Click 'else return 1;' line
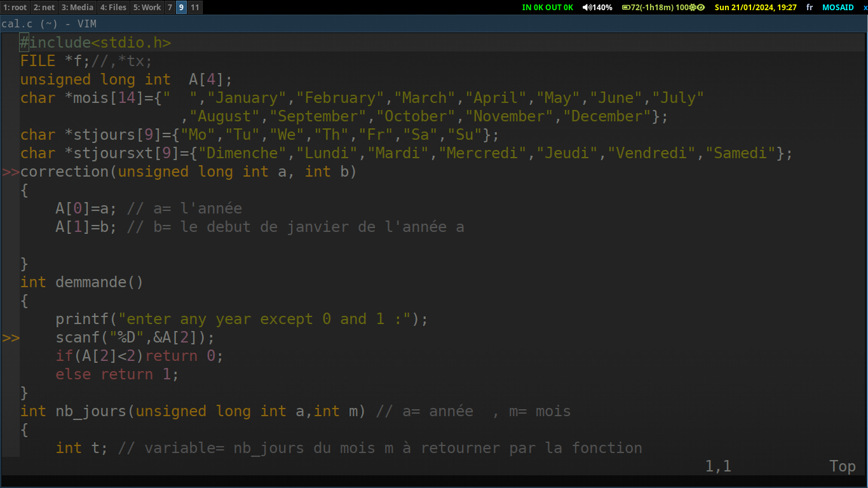 pyautogui.click(x=118, y=374)
